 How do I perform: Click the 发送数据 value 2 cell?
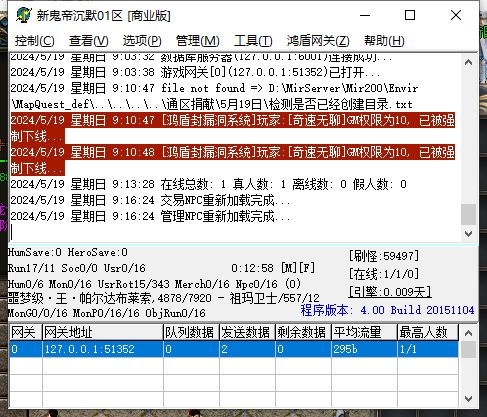click(247, 349)
